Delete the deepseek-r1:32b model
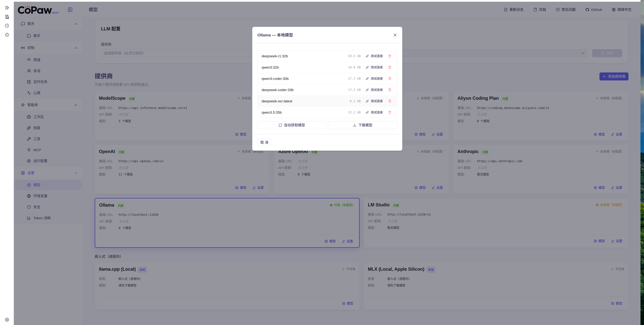Screen dimensions: 644x325 pos(390,56)
